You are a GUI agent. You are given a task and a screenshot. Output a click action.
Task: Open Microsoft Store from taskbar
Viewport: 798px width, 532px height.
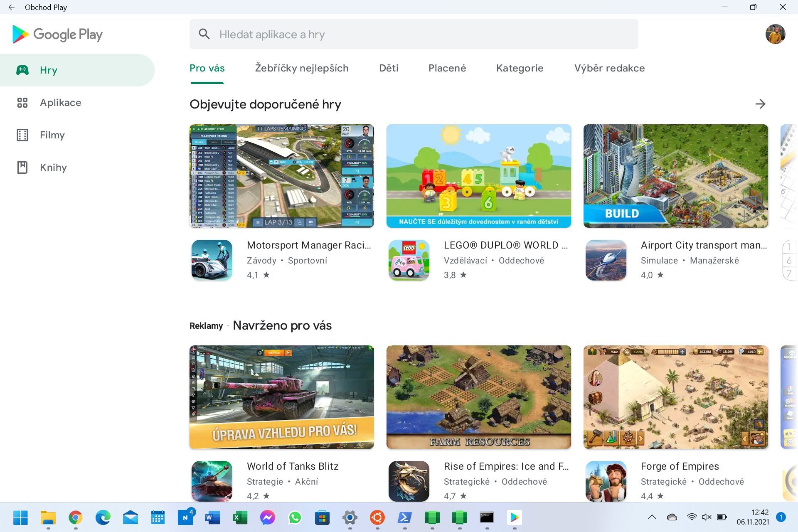323,517
